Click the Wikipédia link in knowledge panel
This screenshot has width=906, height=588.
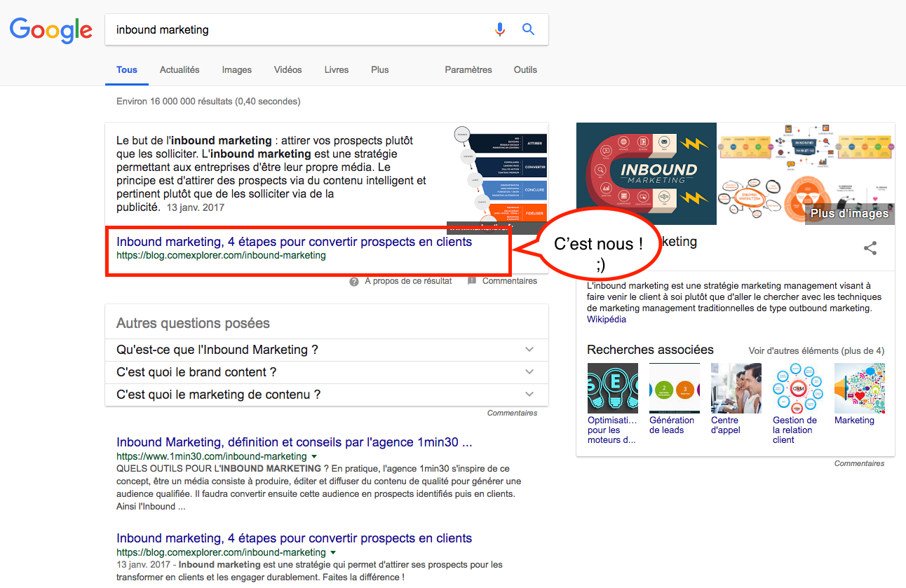(607, 319)
